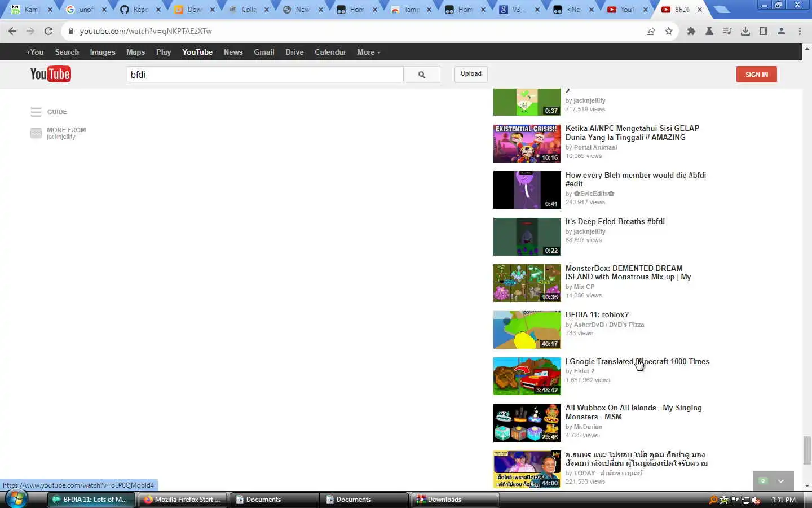This screenshot has height=508, width=812.
Task: Open channel Mix CP
Action: pos(584,287)
